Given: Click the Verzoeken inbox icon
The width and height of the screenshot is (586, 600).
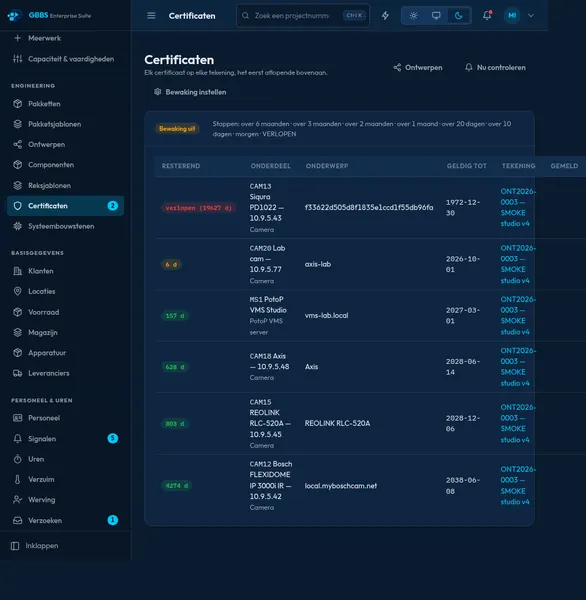Looking at the screenshot, I should pyautogui.click(x=18, y=520).
